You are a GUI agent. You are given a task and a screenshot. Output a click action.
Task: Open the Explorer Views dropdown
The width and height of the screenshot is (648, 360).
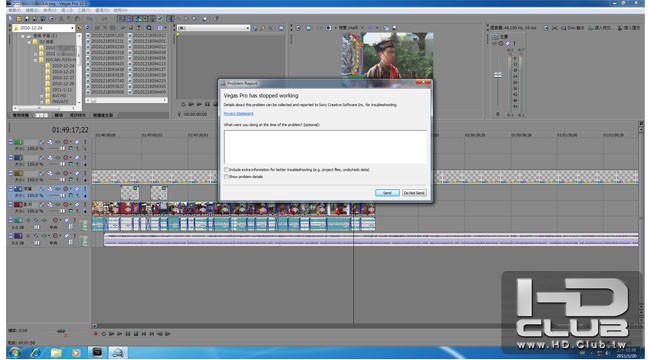click(x=165, y=28)
